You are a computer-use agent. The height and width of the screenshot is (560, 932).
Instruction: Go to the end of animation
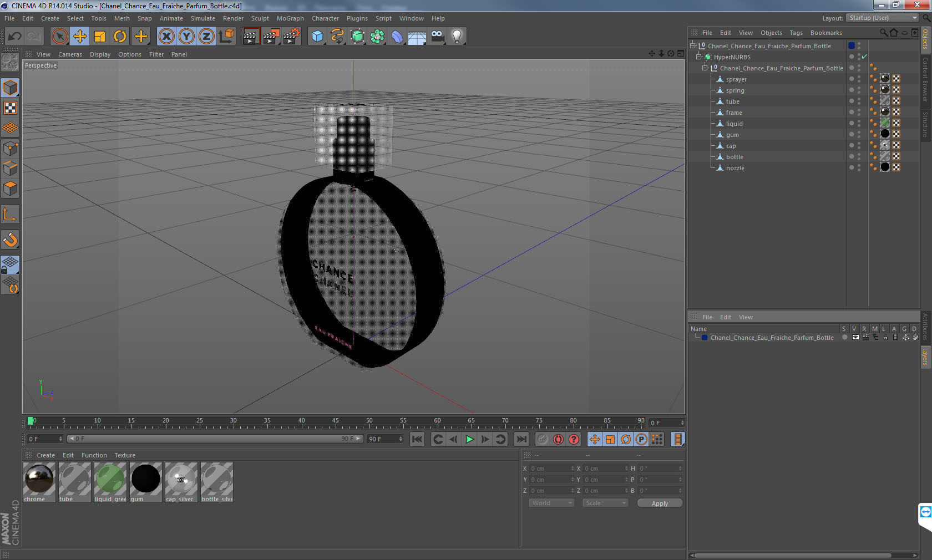[521, 439]
